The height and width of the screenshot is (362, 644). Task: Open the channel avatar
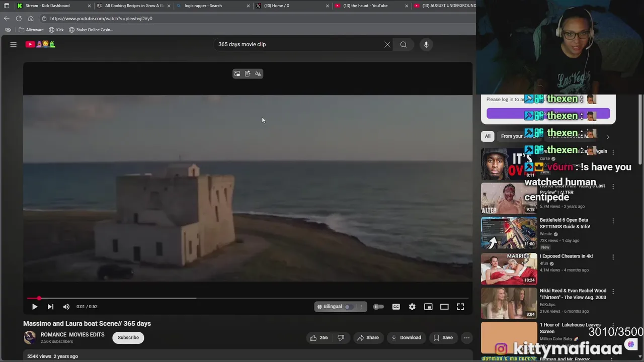30,337
